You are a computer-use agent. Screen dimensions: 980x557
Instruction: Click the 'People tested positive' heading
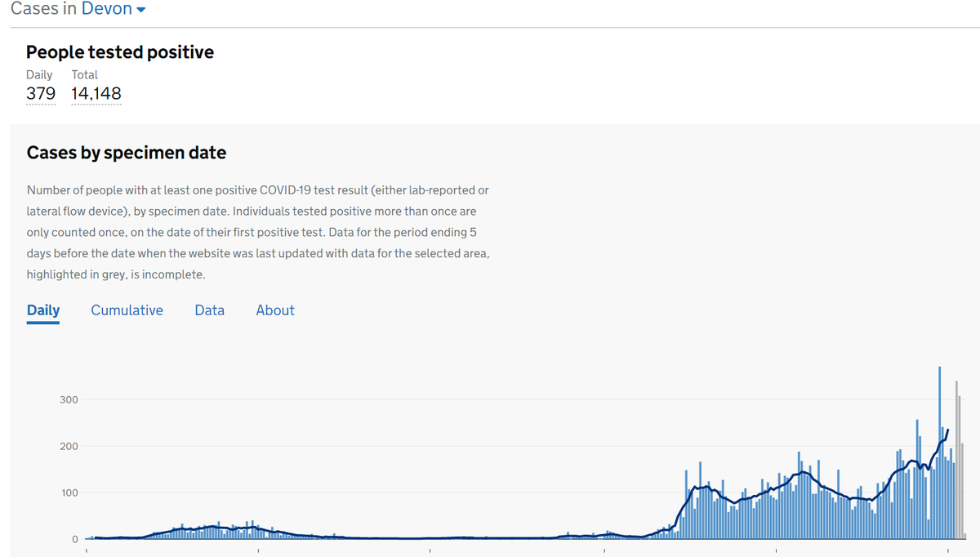tap(120, 52)
